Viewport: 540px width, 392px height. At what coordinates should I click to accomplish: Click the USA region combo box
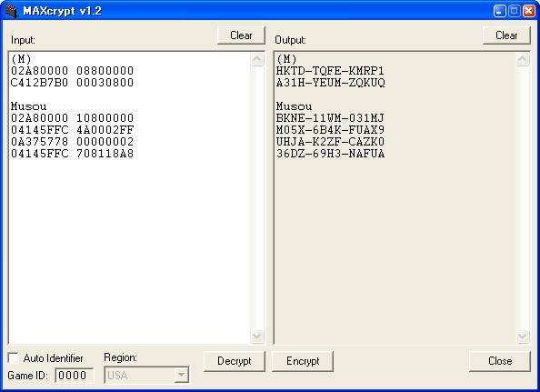click(146, 375)
